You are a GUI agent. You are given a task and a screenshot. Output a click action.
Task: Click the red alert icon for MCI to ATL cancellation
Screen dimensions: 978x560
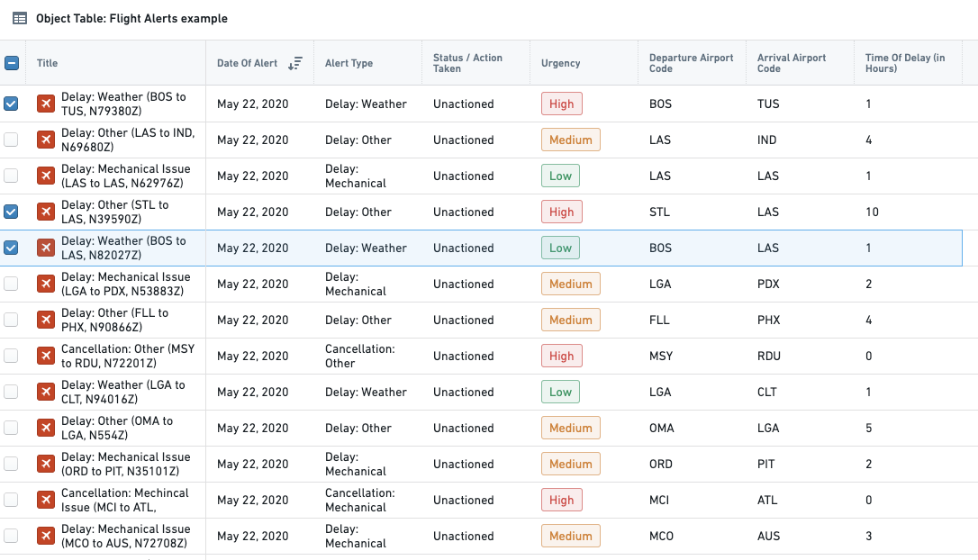pyautogui.click(x=46, y=501)
